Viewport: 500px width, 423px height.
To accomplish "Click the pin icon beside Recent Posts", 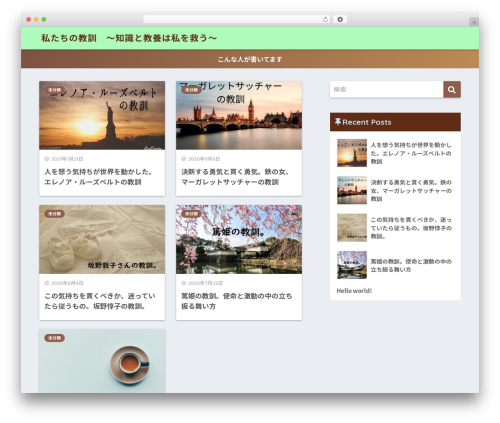I will 338,122.
